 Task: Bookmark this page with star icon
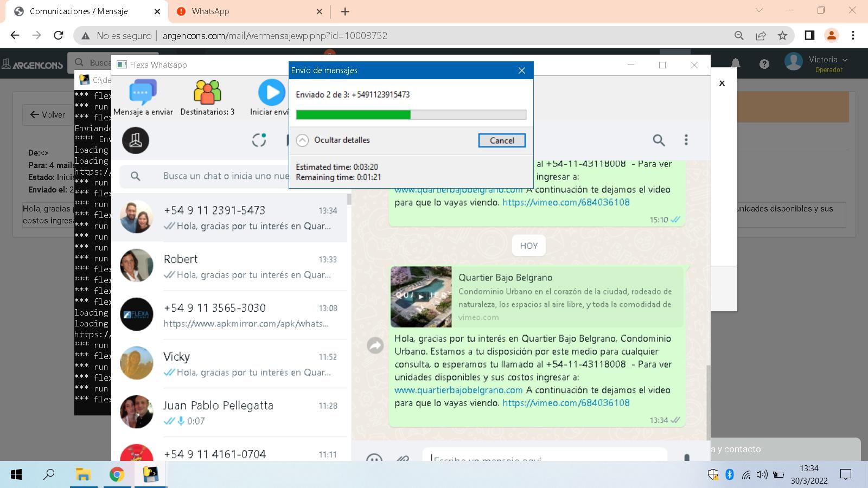(x=782, y=35)
